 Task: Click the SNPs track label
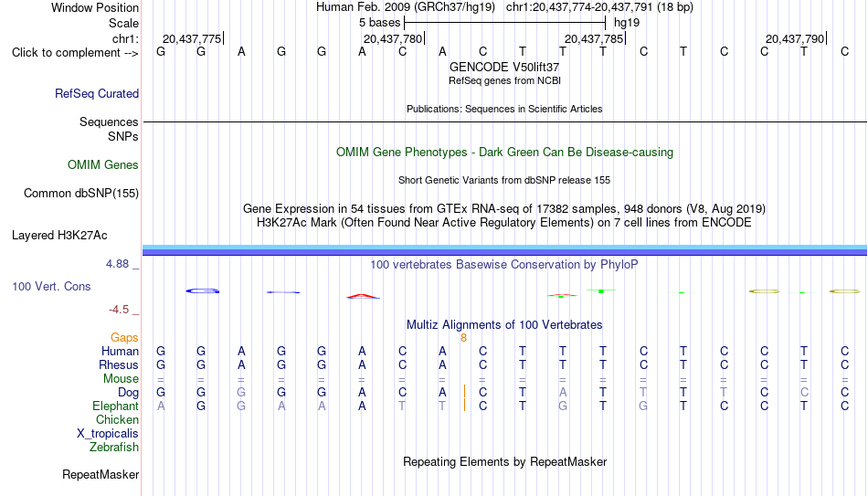(x=123, y=136)
